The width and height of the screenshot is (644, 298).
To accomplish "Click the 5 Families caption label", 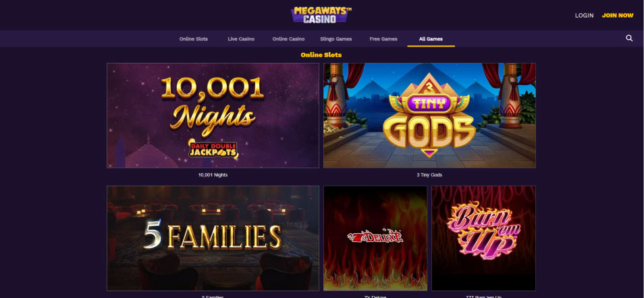I will [213, 297].
